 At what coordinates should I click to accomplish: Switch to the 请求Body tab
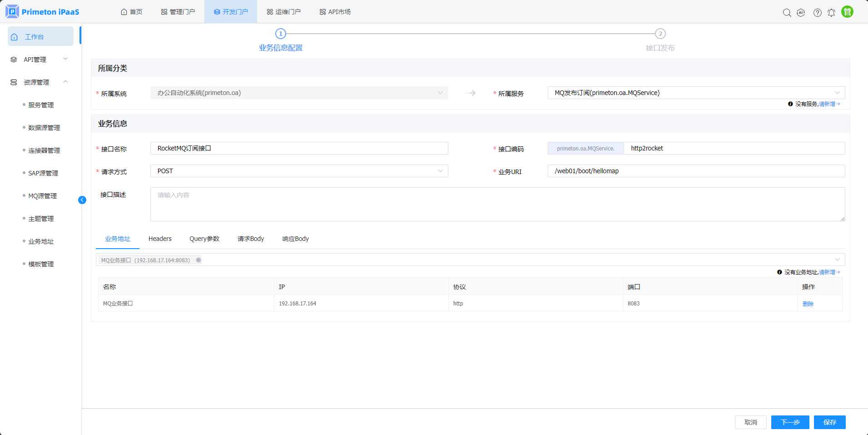coord(250,239)
